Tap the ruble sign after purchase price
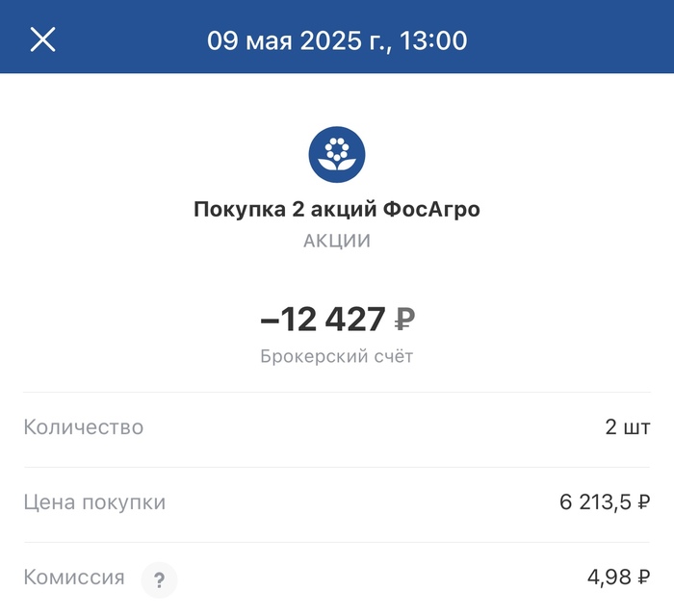The image size is (674, 616). click(x=644, y=501)
